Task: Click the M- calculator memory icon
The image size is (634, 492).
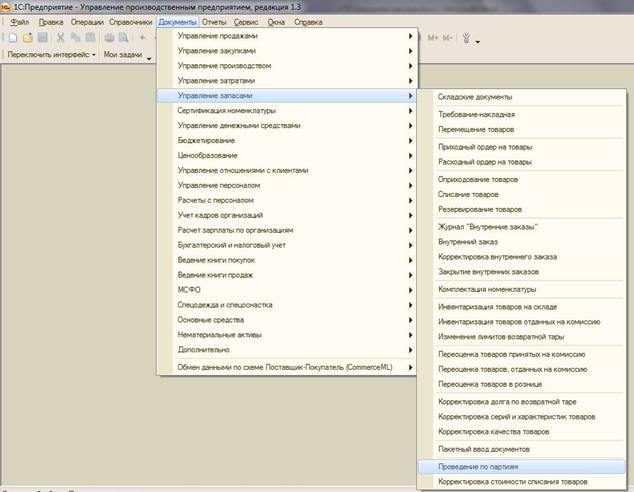Action: [x=447, y=38]
